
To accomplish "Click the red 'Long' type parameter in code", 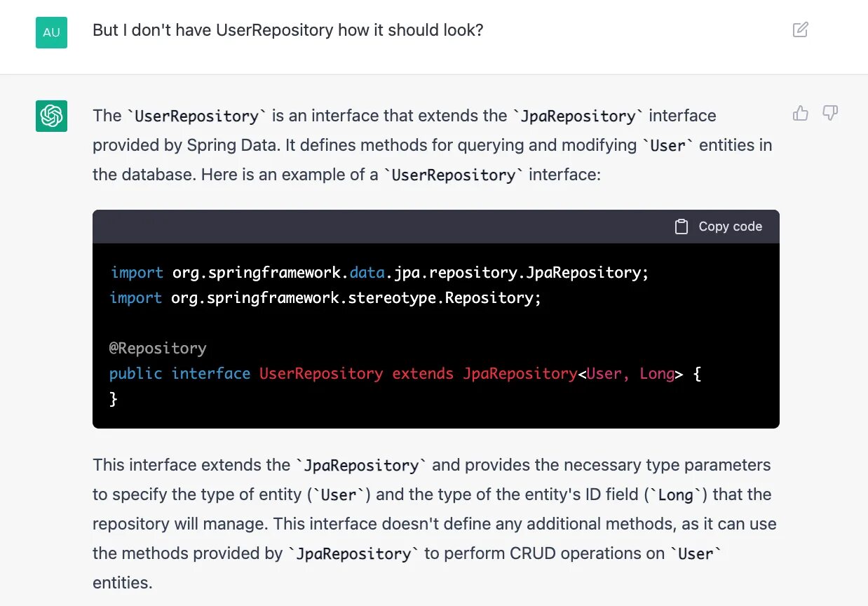I will point(657,373).
